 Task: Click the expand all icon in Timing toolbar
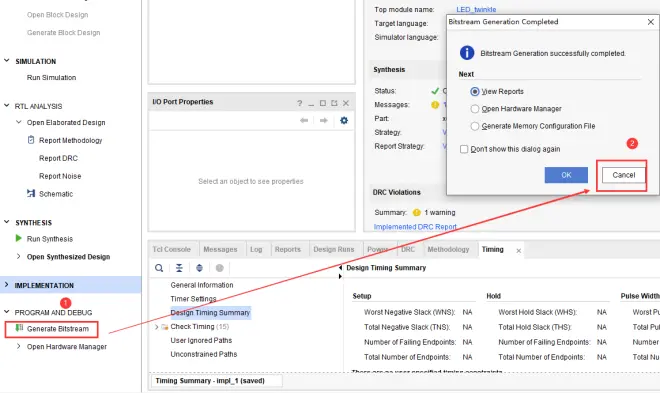(x=200, y=268)
